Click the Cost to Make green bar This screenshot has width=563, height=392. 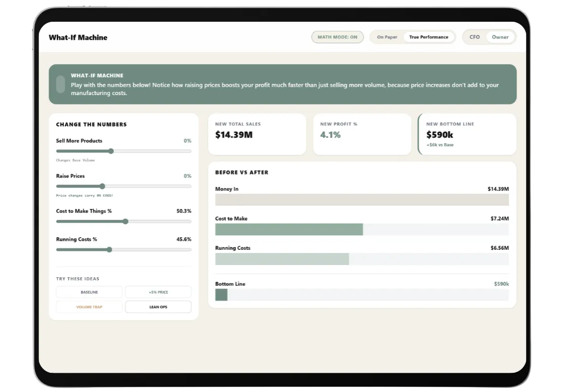pos(289,229)
